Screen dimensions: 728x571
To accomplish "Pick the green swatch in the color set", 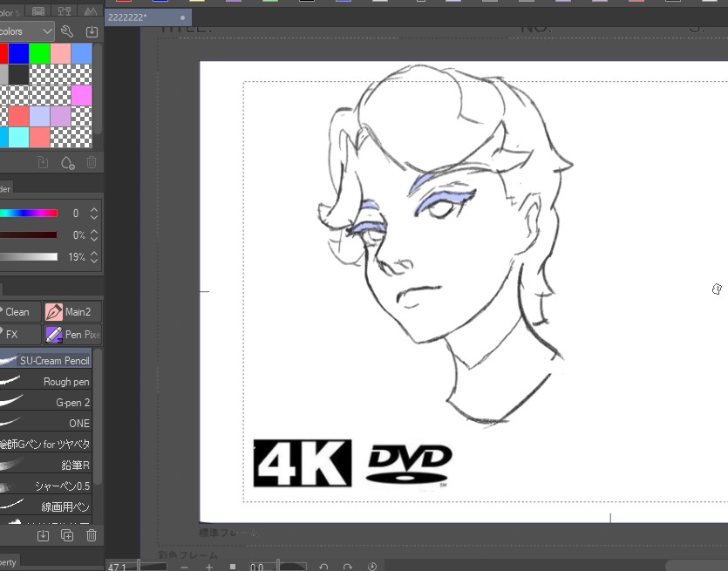I will point(39,54).
